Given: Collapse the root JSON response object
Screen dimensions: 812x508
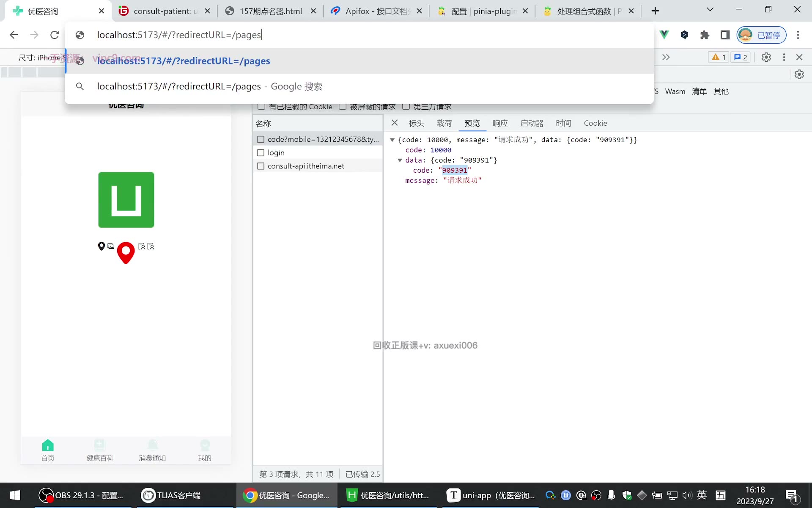Looking at the screenshot, I should (392, 140).
